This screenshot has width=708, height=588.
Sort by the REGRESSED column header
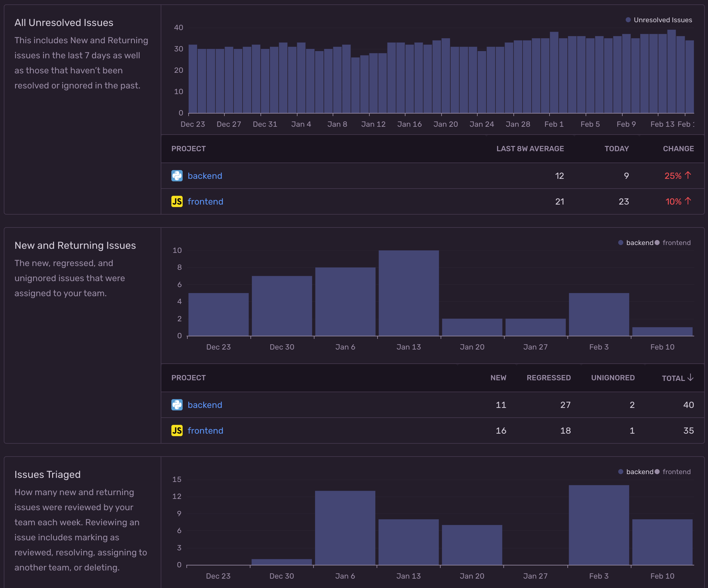(549, 378)
